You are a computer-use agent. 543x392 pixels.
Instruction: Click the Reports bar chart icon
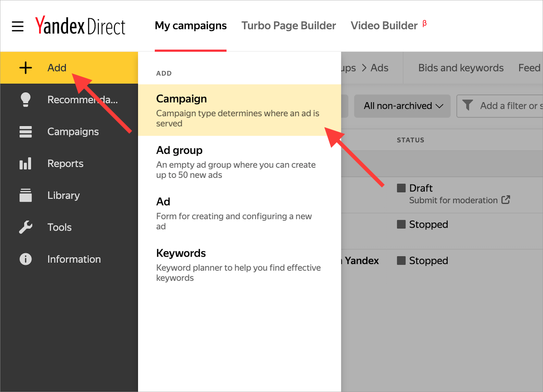[x=25, y=164]
